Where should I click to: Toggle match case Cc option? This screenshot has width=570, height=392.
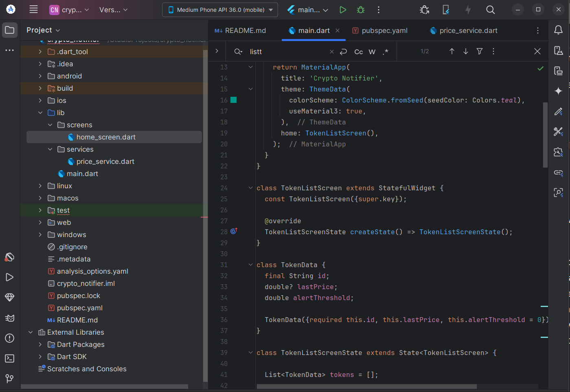[359, 52]
